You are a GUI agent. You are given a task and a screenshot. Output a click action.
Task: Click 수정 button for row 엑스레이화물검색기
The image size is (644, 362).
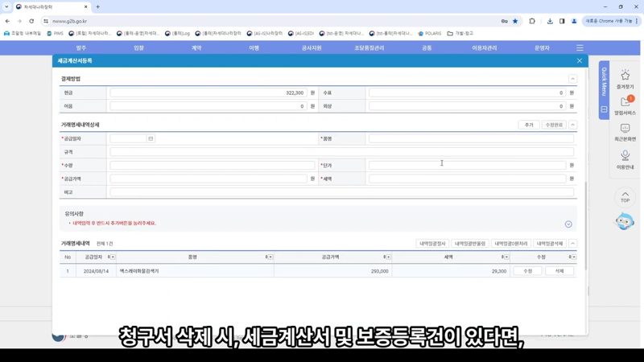coord(527,271)
